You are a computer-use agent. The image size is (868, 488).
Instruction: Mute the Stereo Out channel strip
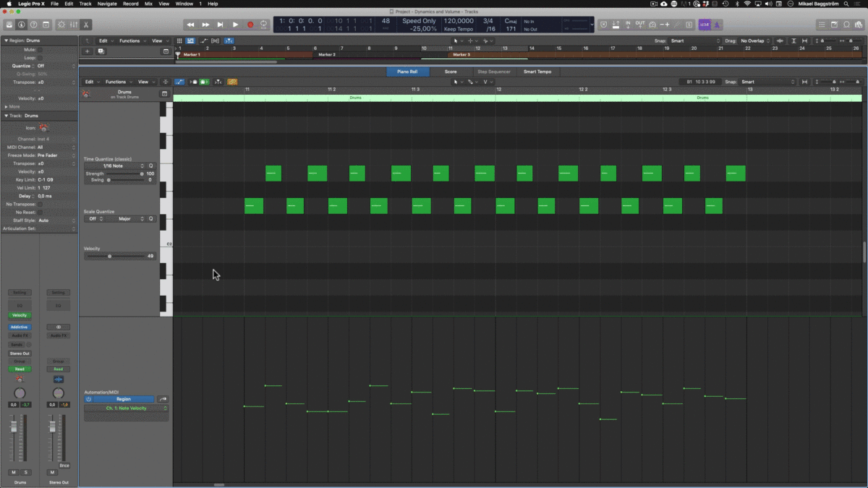coord(52,472)
